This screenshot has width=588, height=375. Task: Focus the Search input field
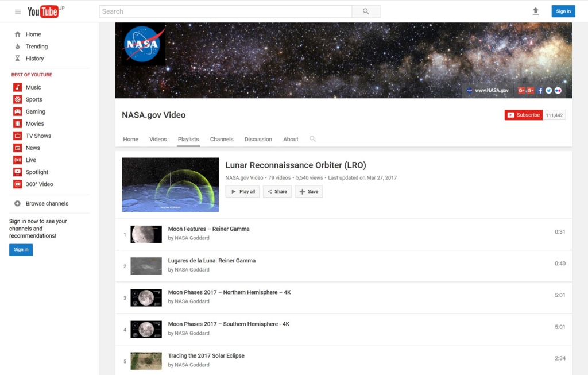coord(225,11)
